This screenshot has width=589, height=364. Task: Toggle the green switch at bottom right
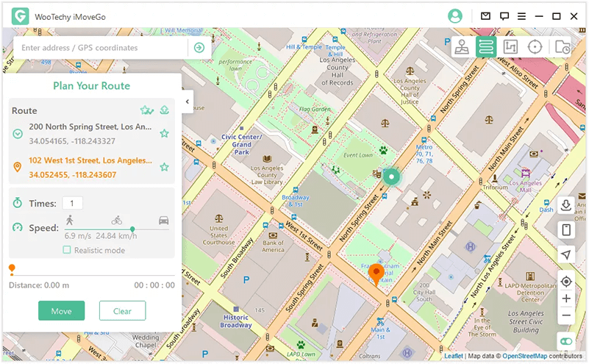(565, 341)
